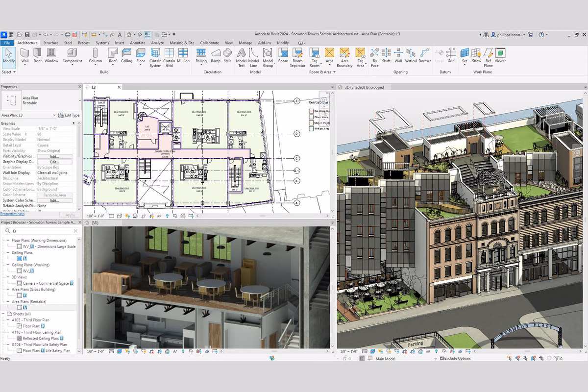
Task: Open the Area Plan Rentable type selector
Action: click(41, 100)
